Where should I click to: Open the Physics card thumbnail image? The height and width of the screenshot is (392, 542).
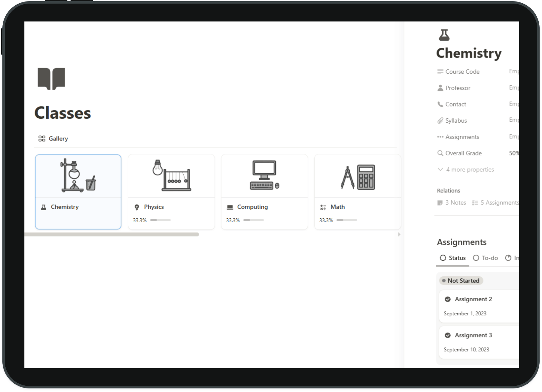click(x=171, y=176)
